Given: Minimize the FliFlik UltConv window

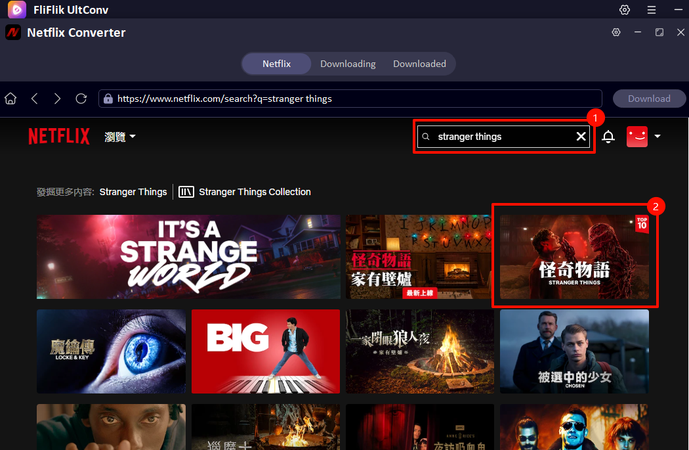Looking at the screenshot, I should [678, 10].
